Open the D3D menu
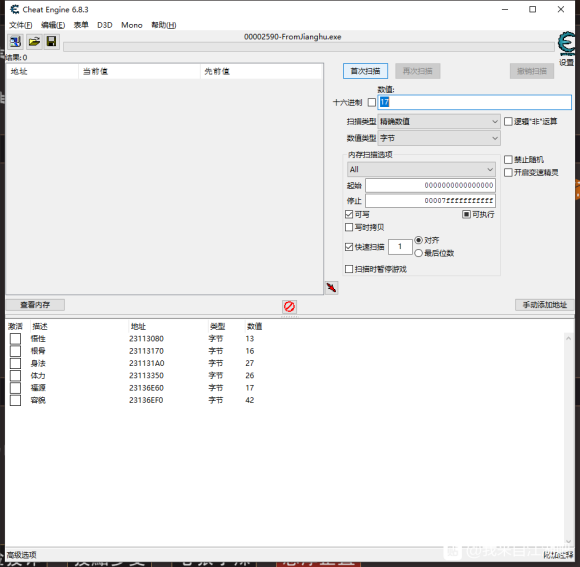 105,25
